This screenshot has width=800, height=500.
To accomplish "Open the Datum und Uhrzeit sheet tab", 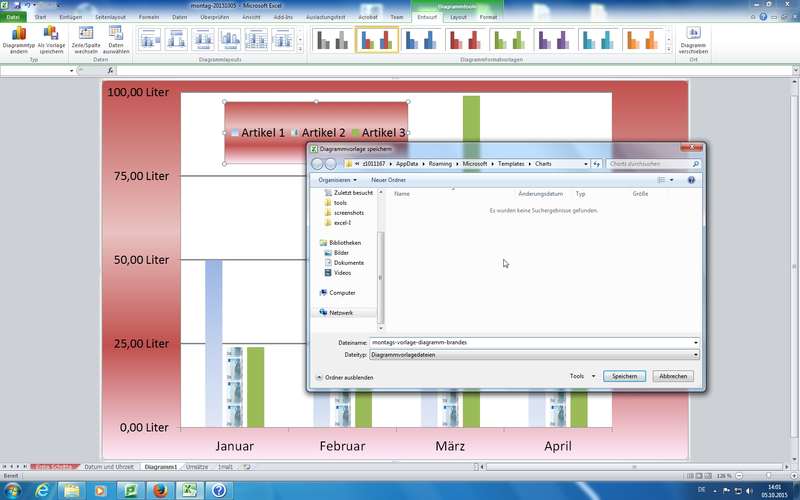I will [x=109, y=467].
